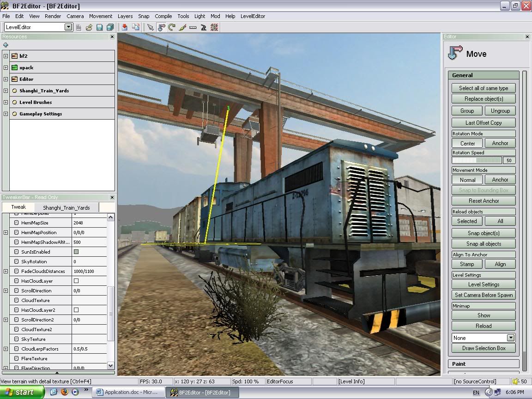Click the blue plus icon in Resources
Image resolution: width=532 pixels, height=399 pixels.
6,45
